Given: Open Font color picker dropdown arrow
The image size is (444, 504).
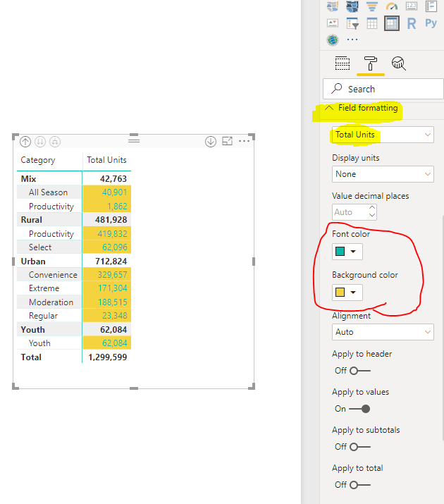Looking at the screenshot, I should click(353, 252).
